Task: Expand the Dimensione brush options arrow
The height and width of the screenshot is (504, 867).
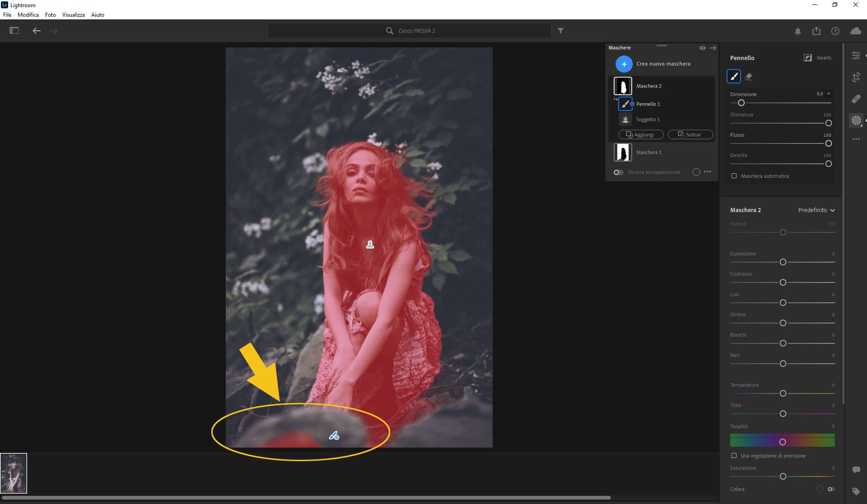Action: [x=829, y=94]
